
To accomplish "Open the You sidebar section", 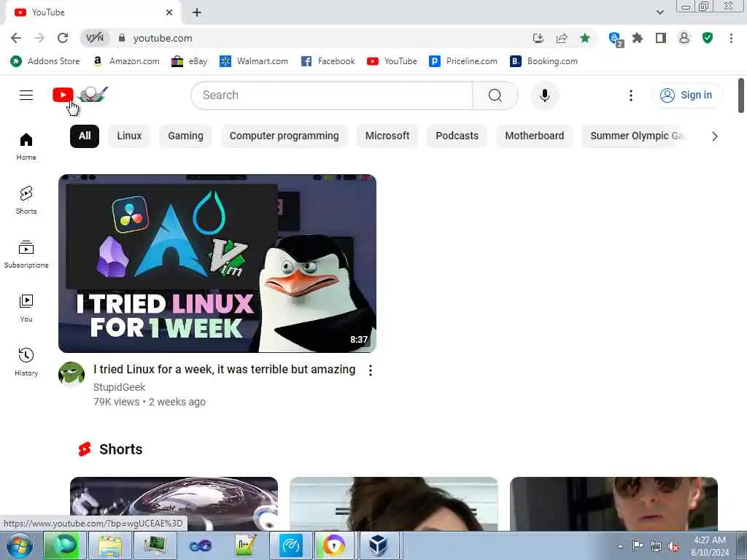I will [26, 308].
